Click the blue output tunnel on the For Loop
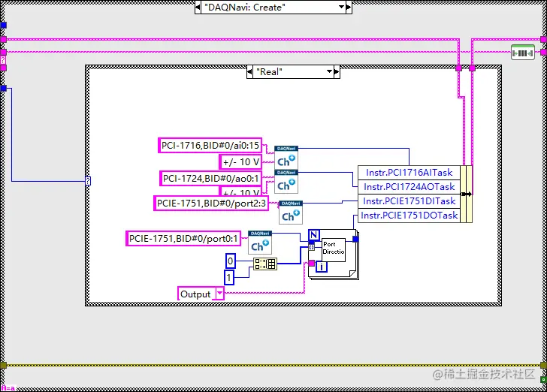547x392 pixels. pos(355,239)
